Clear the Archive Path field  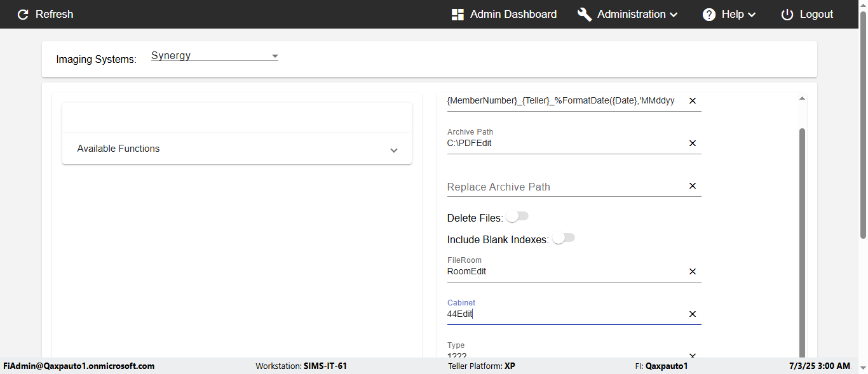tap(693, 144)
